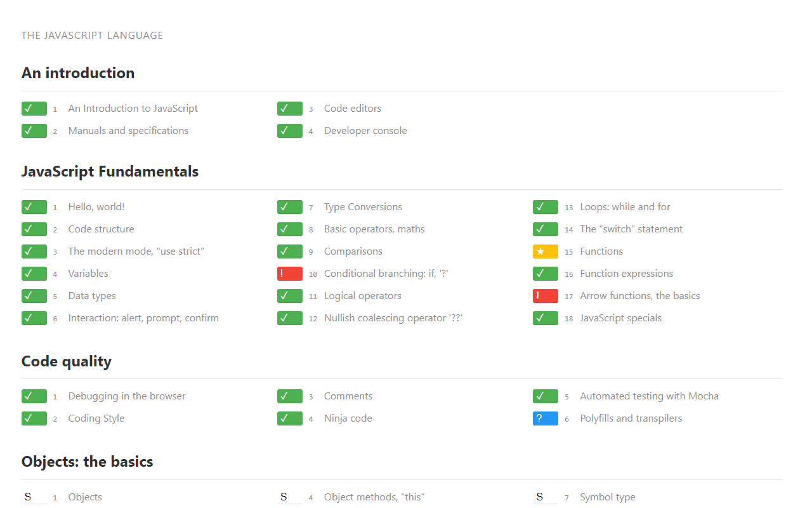The width and height of the screenshot is (812, 508).
Task: Go to the Code editors chapter
Action: pyautogui.click(x=353, y=109)
